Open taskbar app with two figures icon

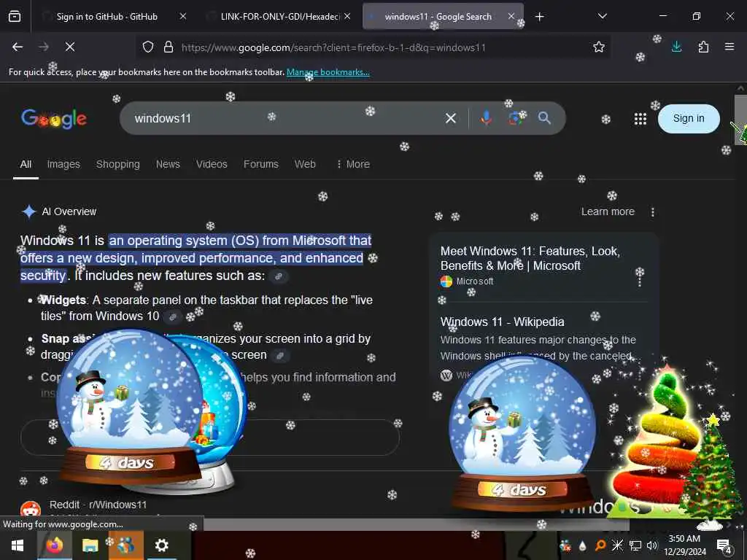[126, 545]
